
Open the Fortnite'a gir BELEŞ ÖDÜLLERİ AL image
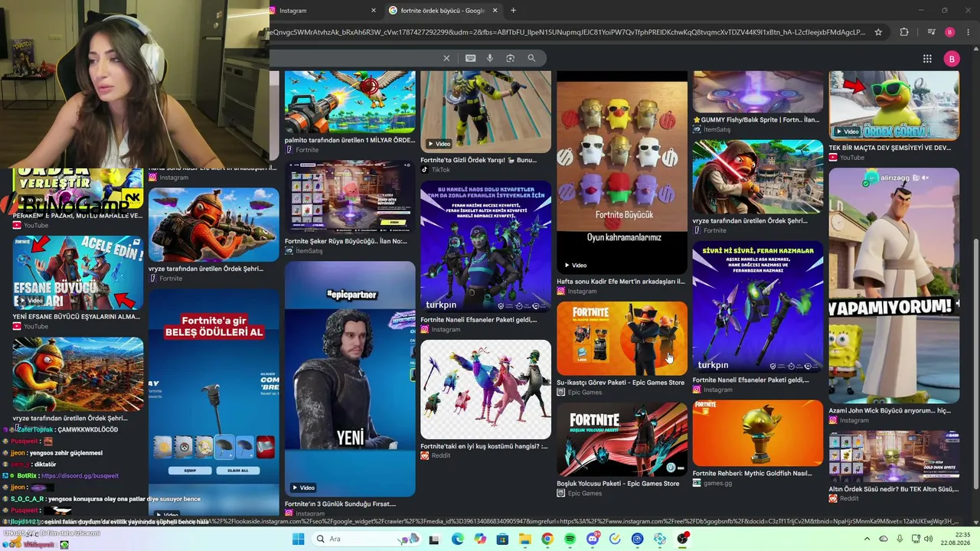pyautogui.click(x=214, y=404)
